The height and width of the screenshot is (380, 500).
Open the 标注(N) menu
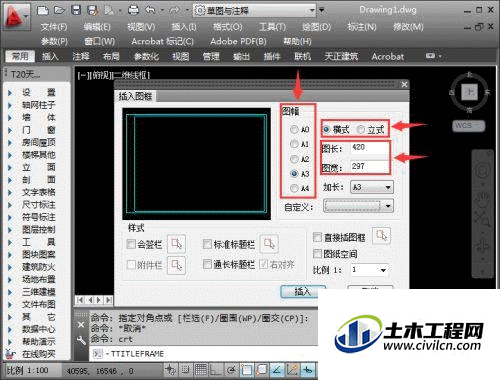pos(362,27)
